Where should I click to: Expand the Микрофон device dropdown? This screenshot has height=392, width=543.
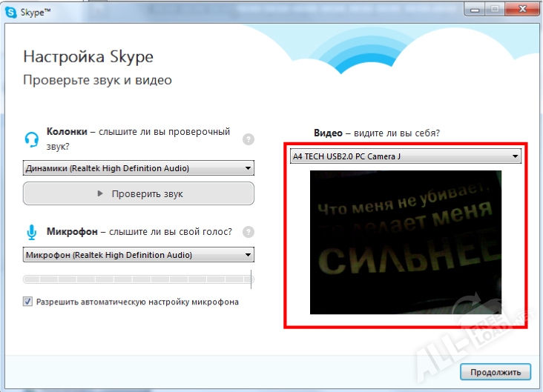(138, 255)
